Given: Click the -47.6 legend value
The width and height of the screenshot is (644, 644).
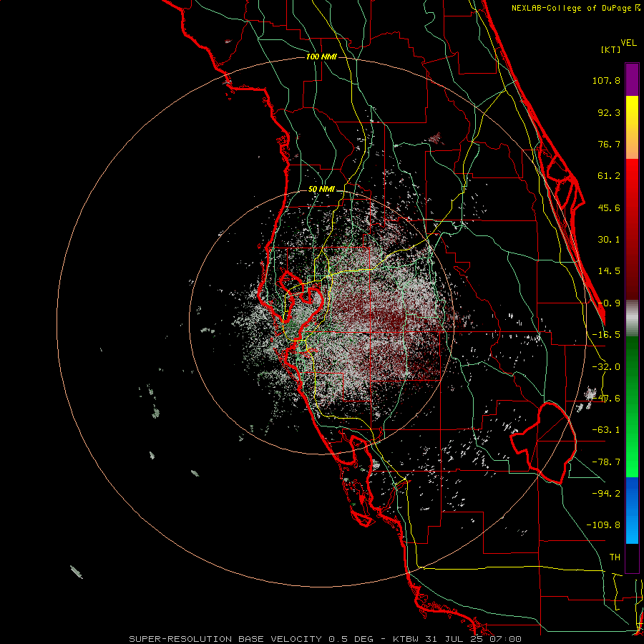Looking at the screenshot, I should tap(606, 399).
